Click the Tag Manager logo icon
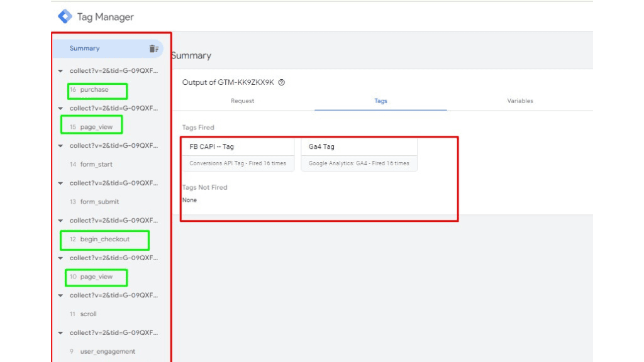This screenshot has width=644, height=362. pyautogui.click(x=65, y=16)
